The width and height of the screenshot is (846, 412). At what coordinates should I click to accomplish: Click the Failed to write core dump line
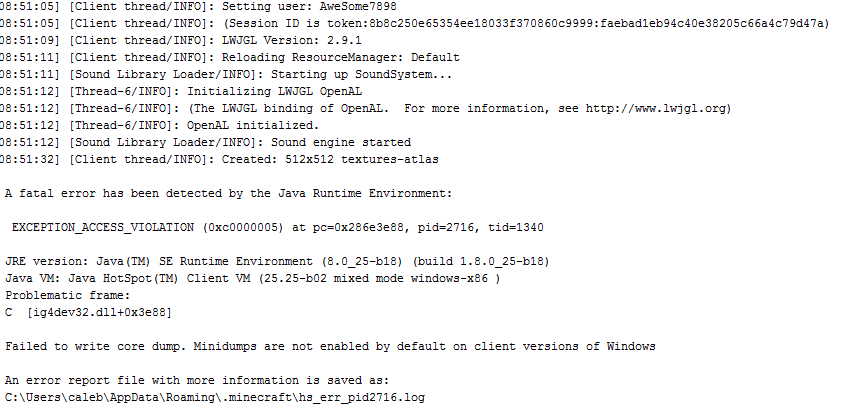(330, 346)
